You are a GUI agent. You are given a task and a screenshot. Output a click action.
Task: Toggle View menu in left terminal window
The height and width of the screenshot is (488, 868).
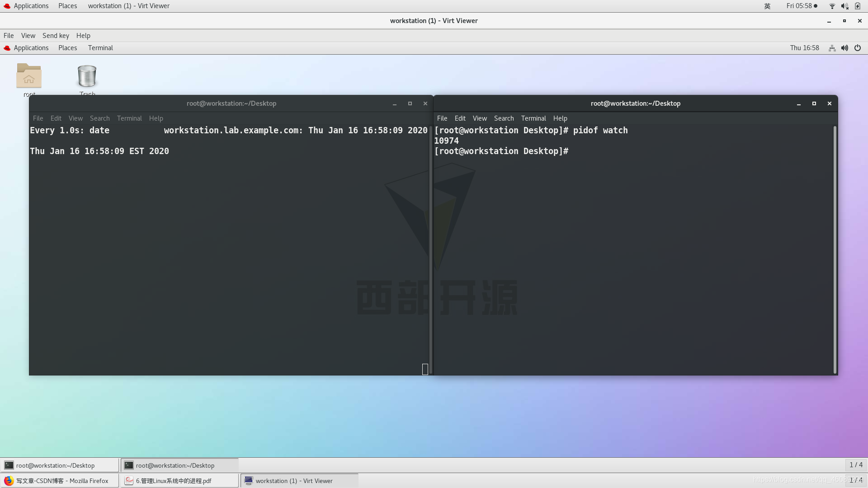75,117
